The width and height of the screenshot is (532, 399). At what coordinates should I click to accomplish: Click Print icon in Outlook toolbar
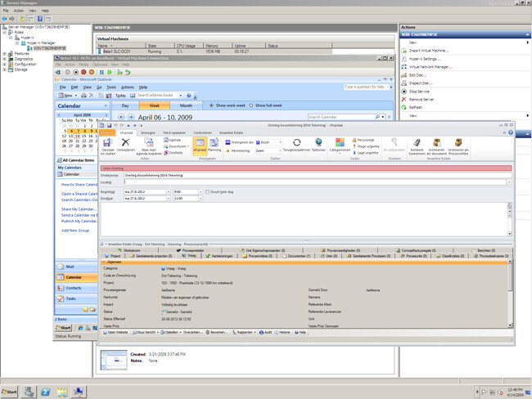tap(83, 96)
